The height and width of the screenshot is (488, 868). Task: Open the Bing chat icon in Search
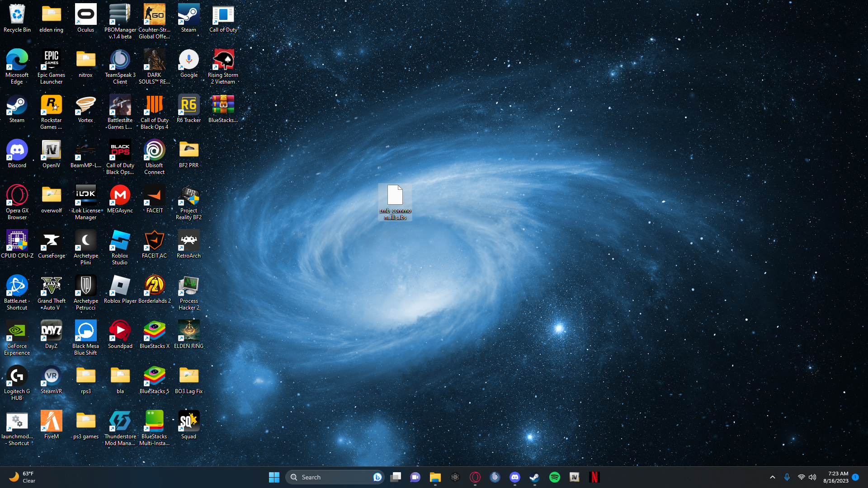[x=377, y=477]
